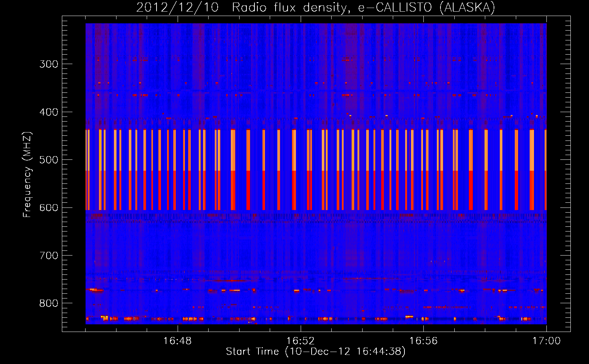
Task: Click the 300 frequency tick label
Action: point(49,64)
